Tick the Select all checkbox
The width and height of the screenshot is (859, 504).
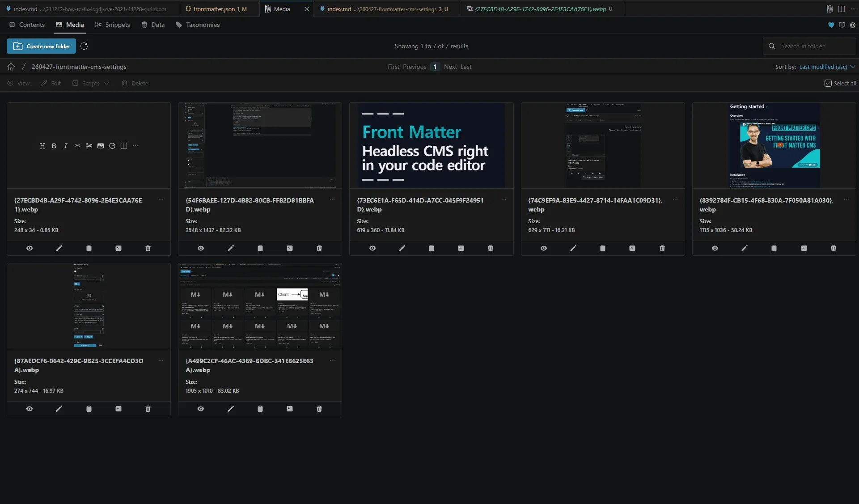pyautogui.click(x=828, y=83)
